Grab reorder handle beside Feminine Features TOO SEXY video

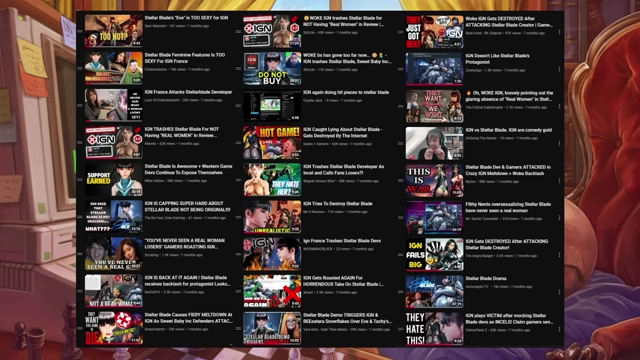80,69
